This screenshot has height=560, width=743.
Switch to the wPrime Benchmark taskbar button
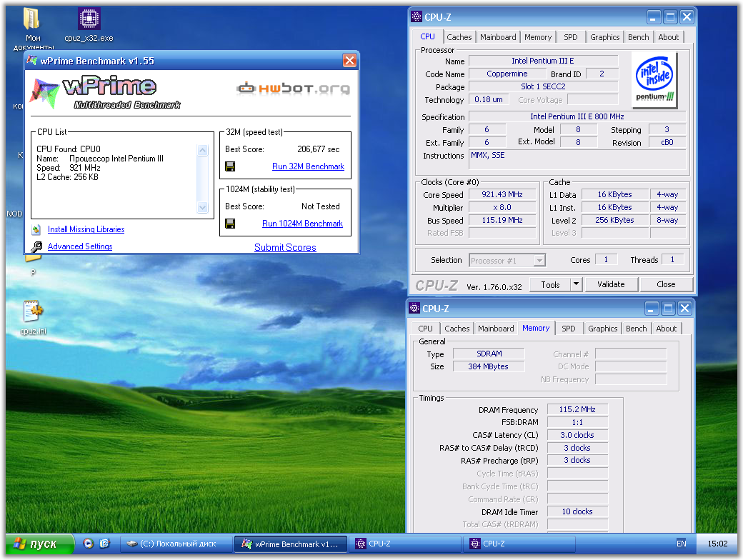point(291,544)
